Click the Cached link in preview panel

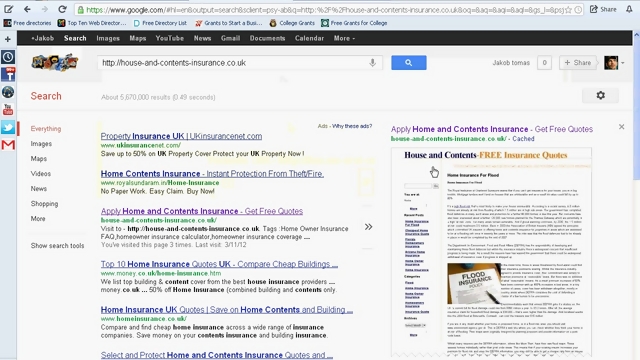[523, 139]
